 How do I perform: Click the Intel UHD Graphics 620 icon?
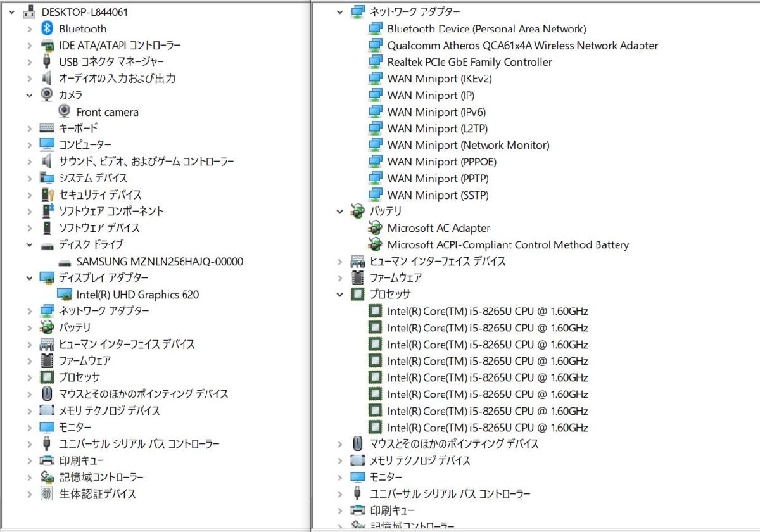[x=65, y=294]
